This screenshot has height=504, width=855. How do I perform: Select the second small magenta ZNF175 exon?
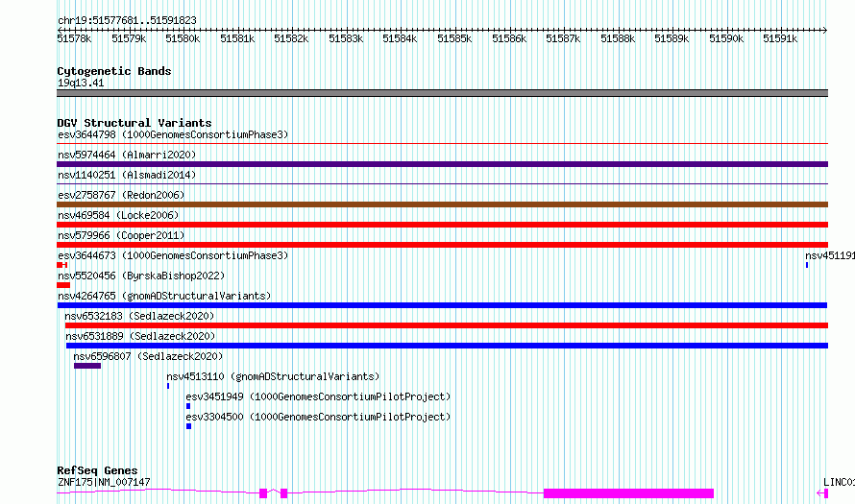click(x=283, y=493)
